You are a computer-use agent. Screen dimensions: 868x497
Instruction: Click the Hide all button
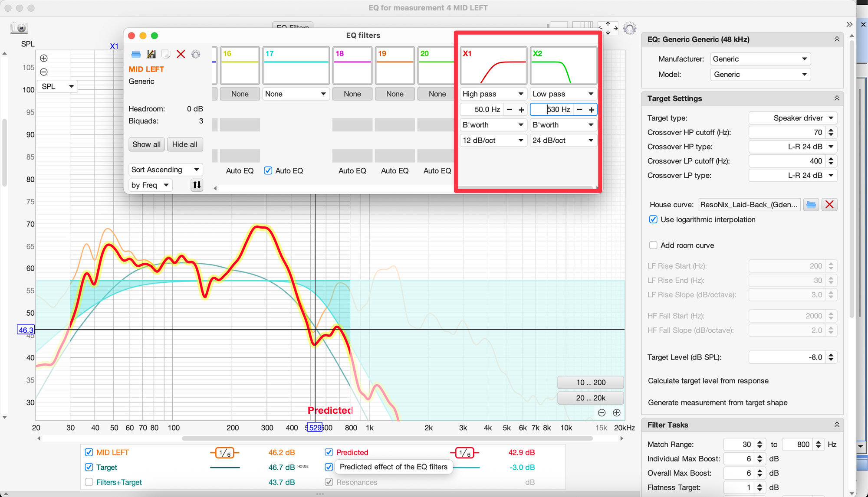pyautogui.click(x=184, y=144)
